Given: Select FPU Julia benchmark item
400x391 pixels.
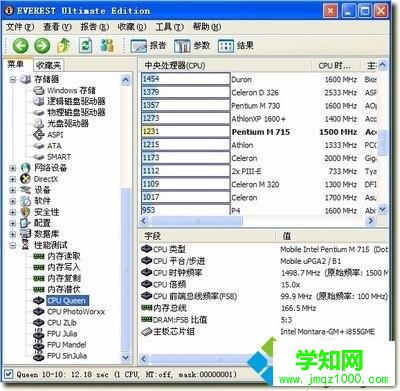Looking at the screenshot, I should 55,334.
